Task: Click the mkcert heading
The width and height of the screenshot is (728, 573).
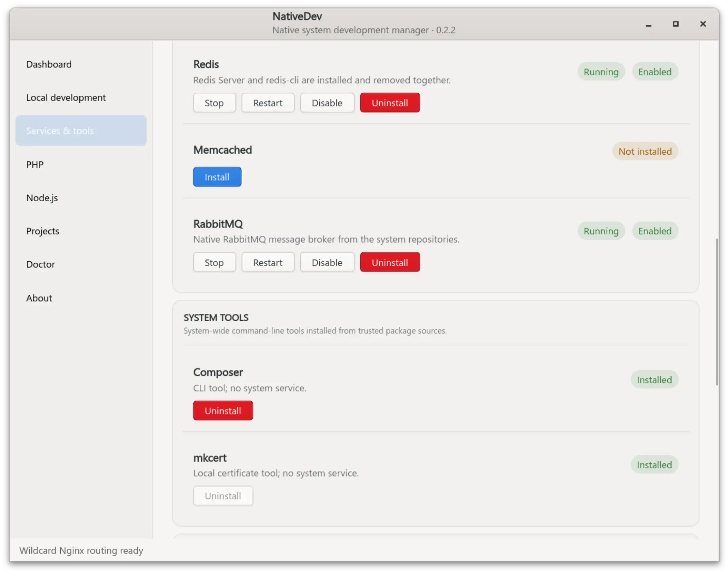Action: click(x=210, y=458)
